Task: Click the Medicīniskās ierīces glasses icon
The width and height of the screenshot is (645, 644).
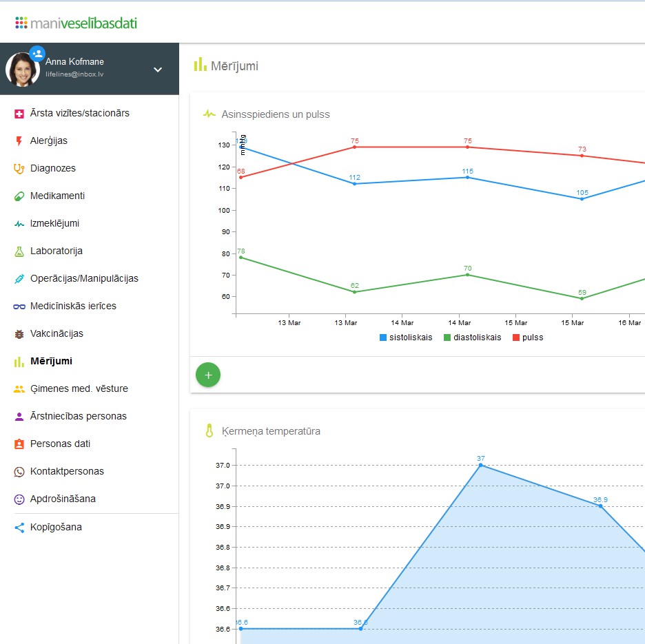Action: click(x=19, y=307)
